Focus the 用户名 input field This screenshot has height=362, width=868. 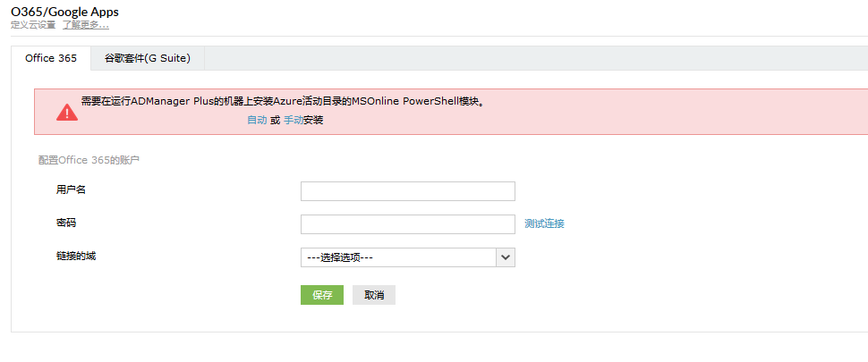pos(408,191)
